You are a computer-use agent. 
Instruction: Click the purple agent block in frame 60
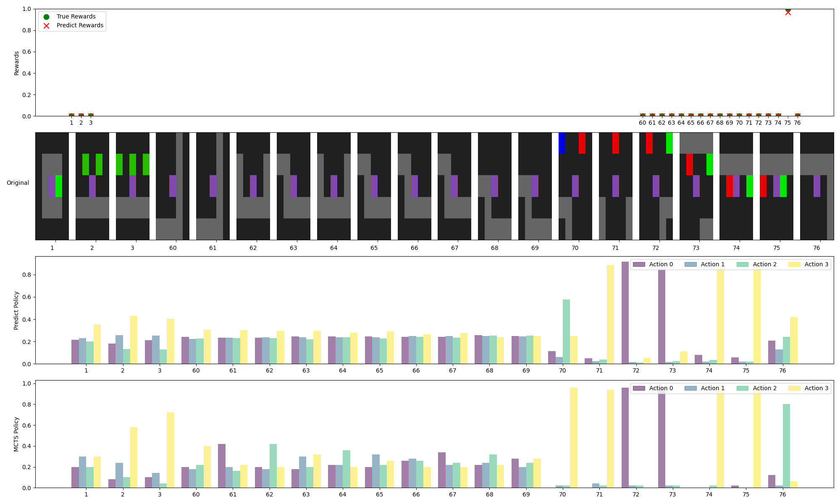coord(173,186)
